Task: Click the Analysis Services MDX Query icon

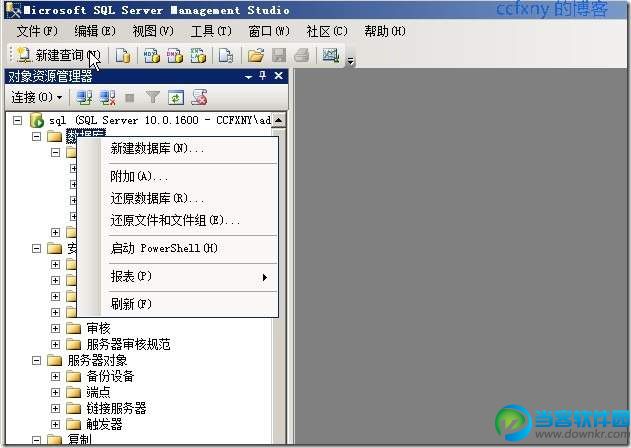Action: 152,56
